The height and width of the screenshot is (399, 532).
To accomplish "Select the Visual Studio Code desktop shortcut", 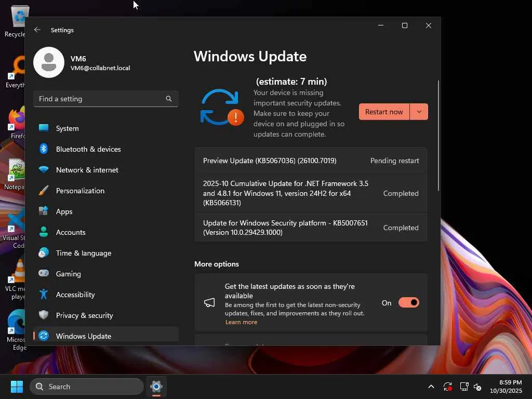I will 14,229.
